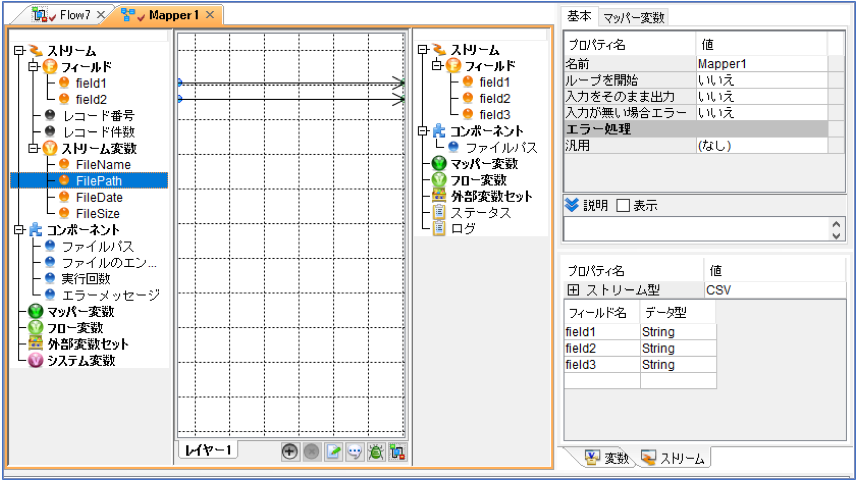Collapse the output ストリーム root node
This screenshot has width=857, height=480.
tap(422, 49)
